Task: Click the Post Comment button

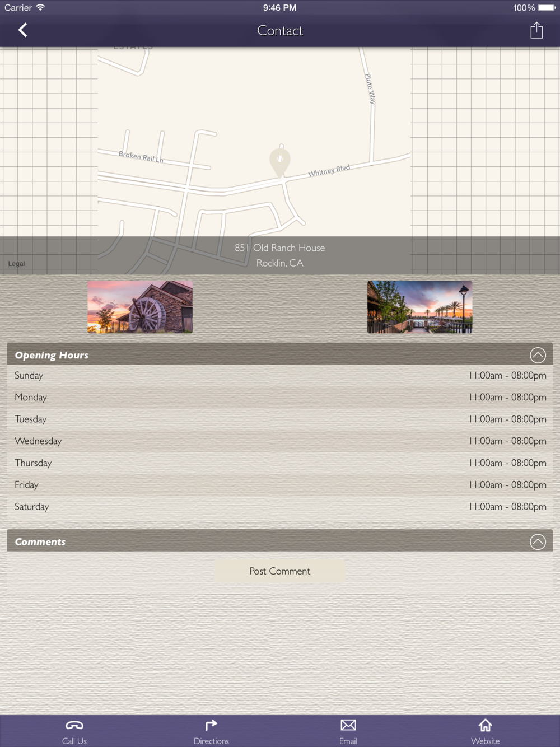Action: point(280,571)
